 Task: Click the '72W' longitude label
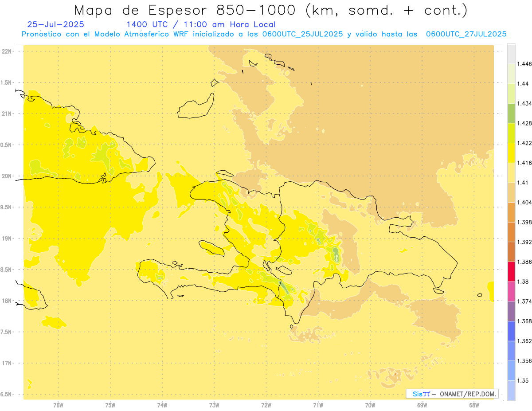266,405
